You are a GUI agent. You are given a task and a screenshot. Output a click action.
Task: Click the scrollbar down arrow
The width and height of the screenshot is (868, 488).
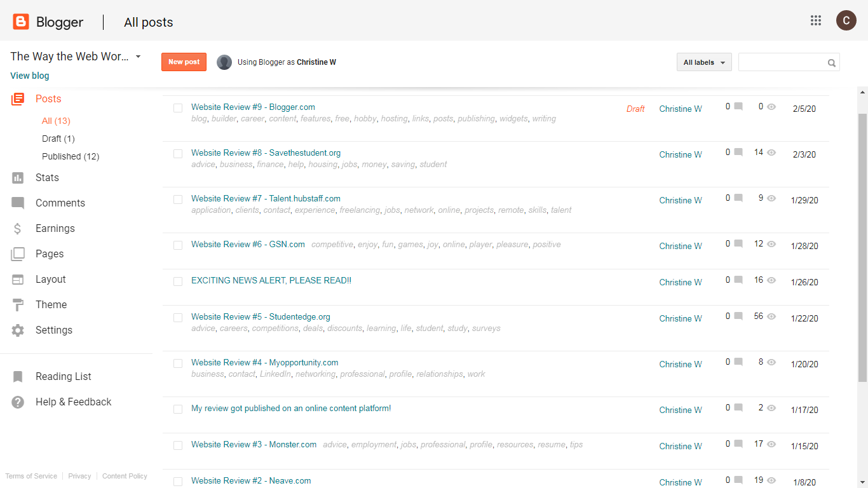pos(862,482)
